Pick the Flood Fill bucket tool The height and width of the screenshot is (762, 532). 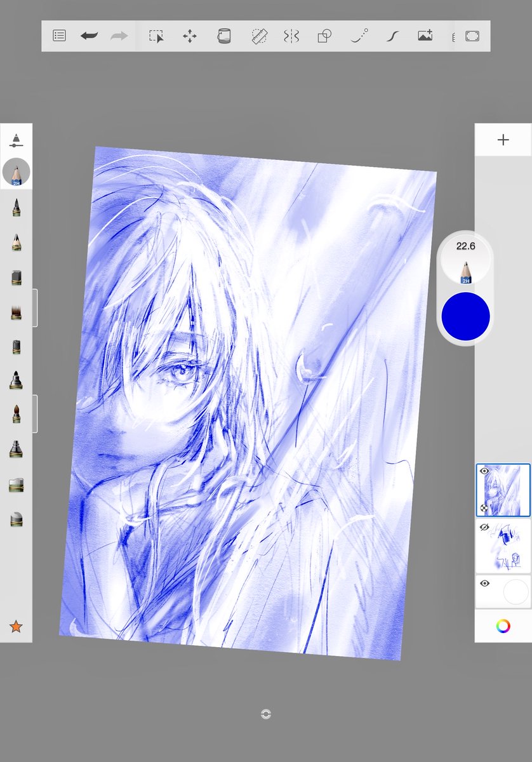pos(223,36)
